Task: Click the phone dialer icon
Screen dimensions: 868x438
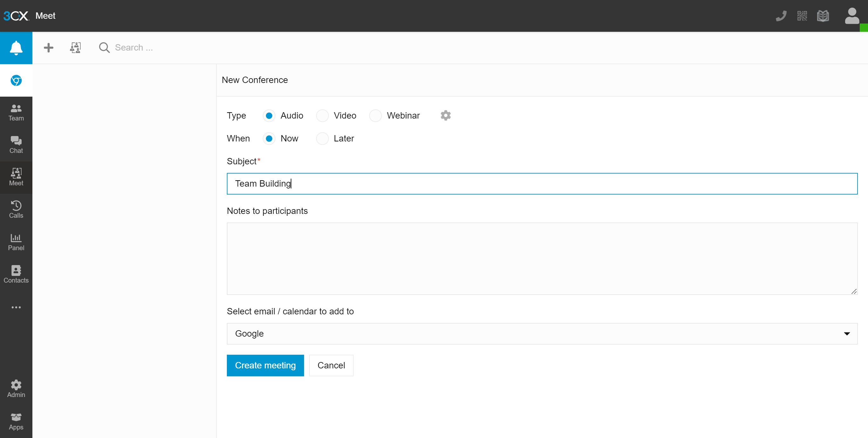Action: [781, 16]
